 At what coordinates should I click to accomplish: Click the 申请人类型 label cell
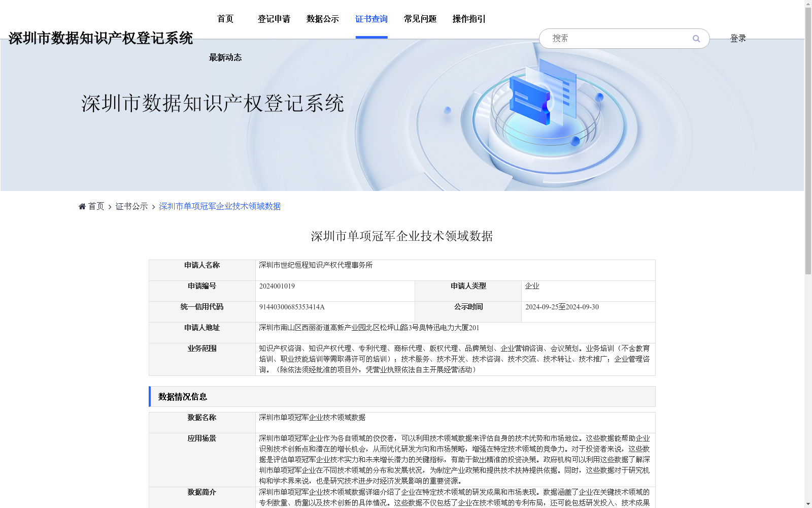468,291
